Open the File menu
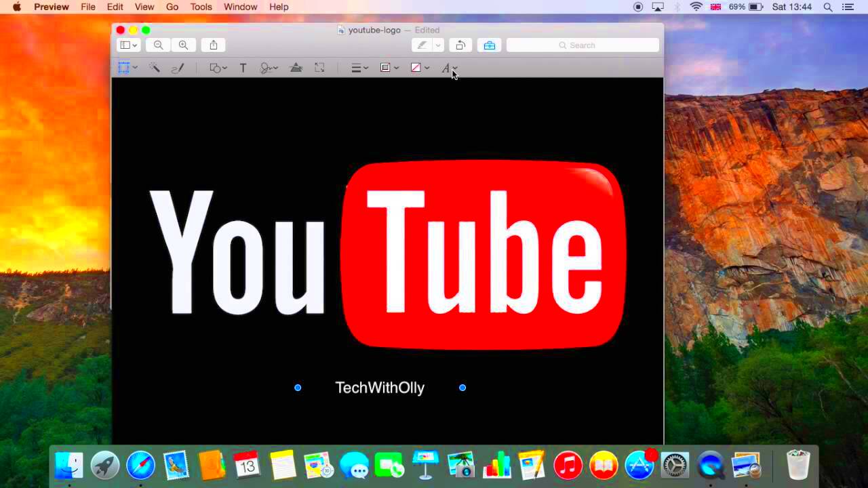 point(88,7)
